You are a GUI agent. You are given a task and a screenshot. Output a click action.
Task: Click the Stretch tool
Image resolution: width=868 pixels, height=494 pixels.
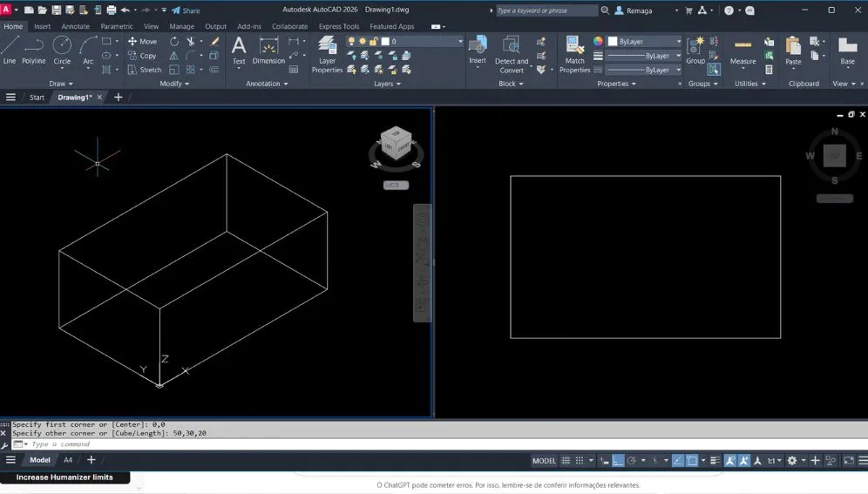145,71
